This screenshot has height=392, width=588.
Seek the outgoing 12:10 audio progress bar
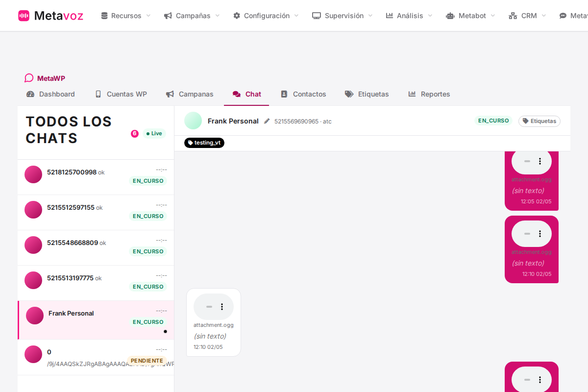coord(527,234)
